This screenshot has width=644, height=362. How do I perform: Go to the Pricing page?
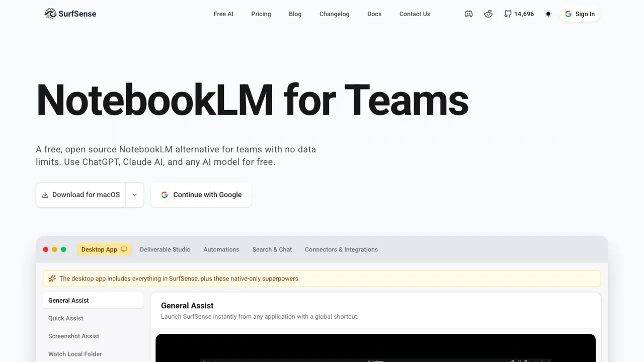pos(261,14)
